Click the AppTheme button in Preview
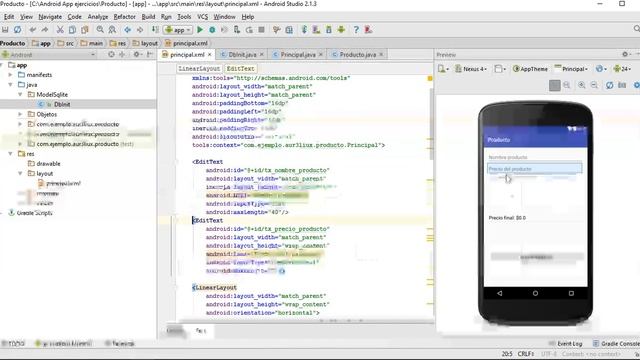The height and width of the screenshot is (360, 640). coord(531,69)
